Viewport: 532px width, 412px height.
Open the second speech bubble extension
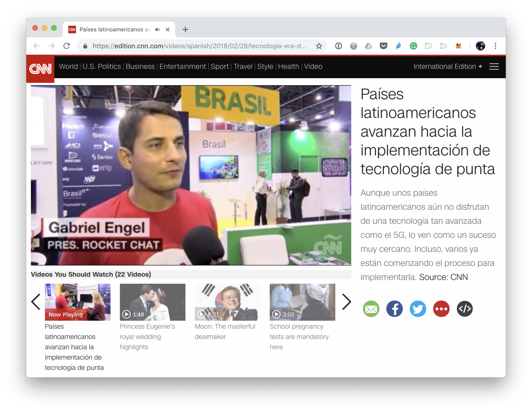[x=443, y=46]
